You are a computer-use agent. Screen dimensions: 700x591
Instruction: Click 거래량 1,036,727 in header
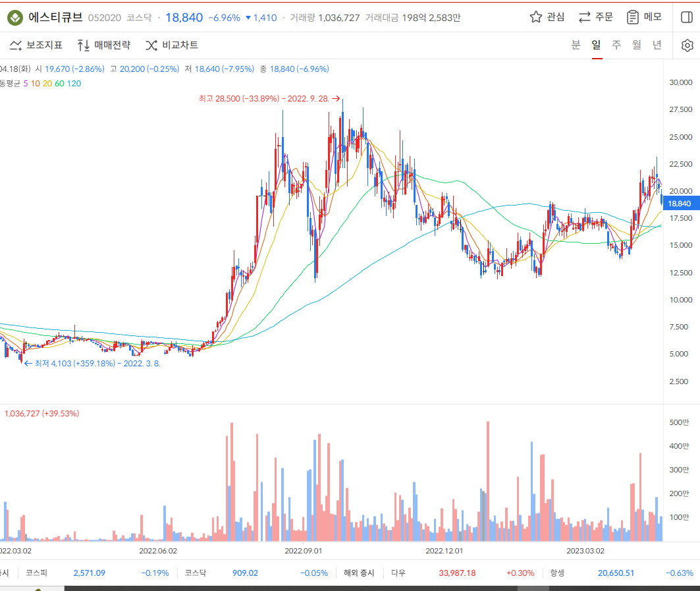[325, 18]
